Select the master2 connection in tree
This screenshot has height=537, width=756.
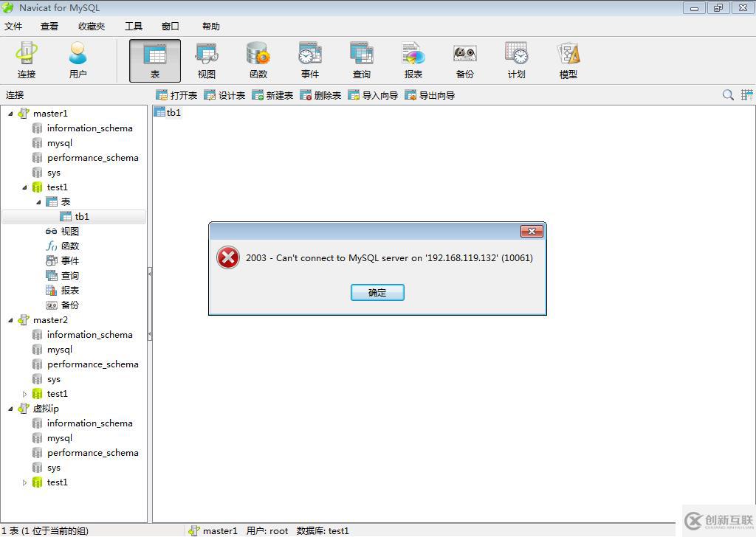point(50,320)
